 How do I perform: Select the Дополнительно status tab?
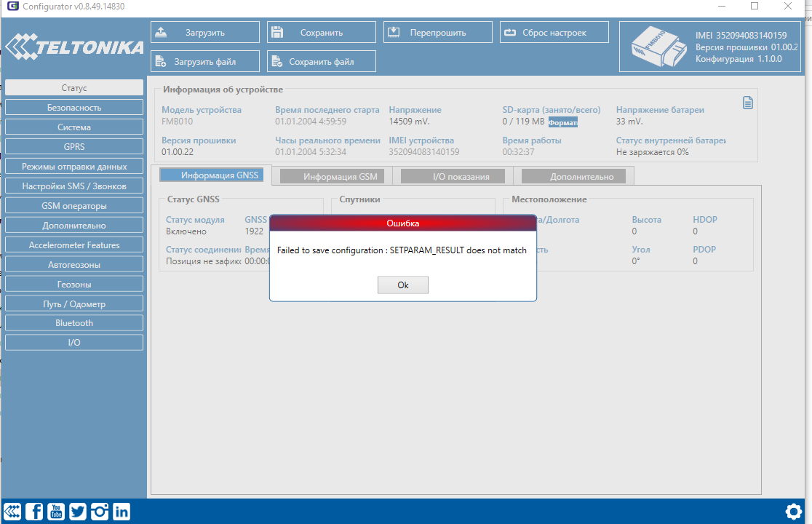[x=573, y=176]
